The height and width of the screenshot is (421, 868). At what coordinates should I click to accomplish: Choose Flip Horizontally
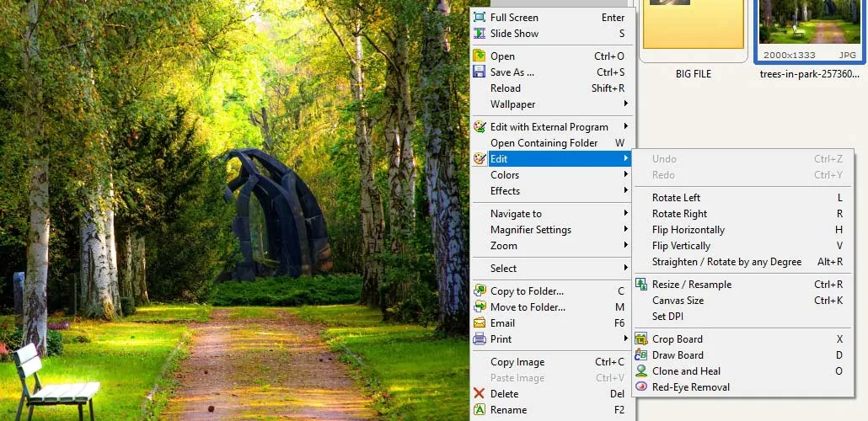(742, 230)
